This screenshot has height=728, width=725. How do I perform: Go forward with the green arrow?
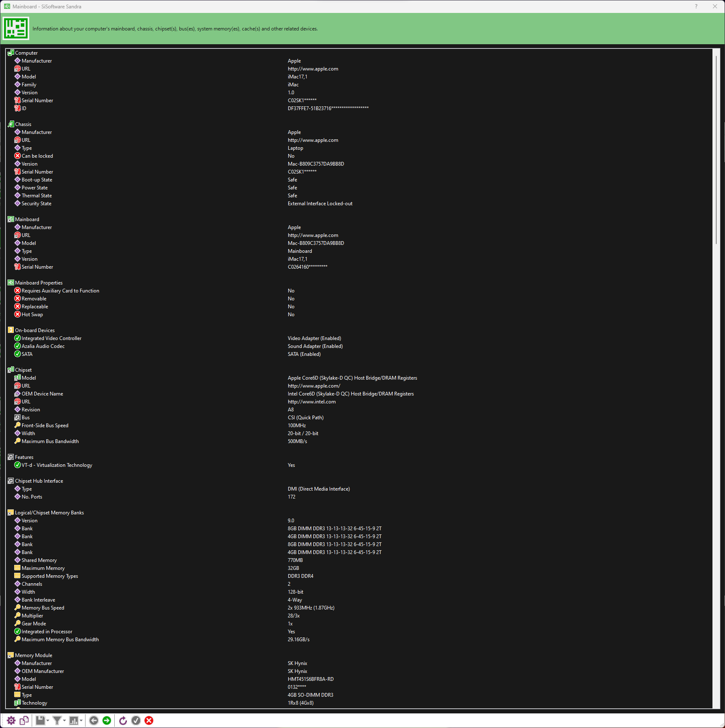coord(107,720)
